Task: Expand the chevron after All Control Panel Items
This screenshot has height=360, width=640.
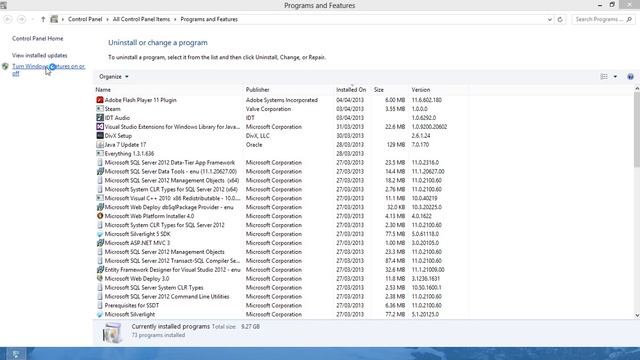Action: tap(175, 19)
